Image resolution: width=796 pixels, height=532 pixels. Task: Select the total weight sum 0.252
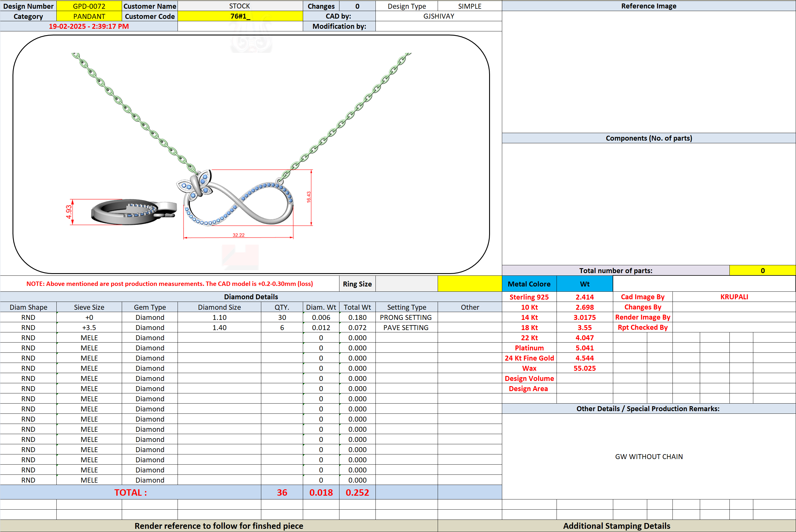(357, 492)
